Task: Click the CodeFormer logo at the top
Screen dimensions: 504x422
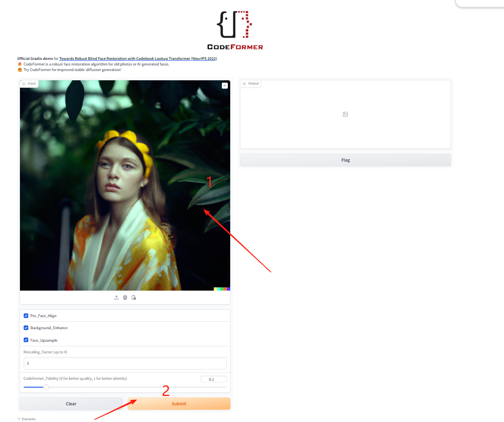Action: tap(235, 30)
